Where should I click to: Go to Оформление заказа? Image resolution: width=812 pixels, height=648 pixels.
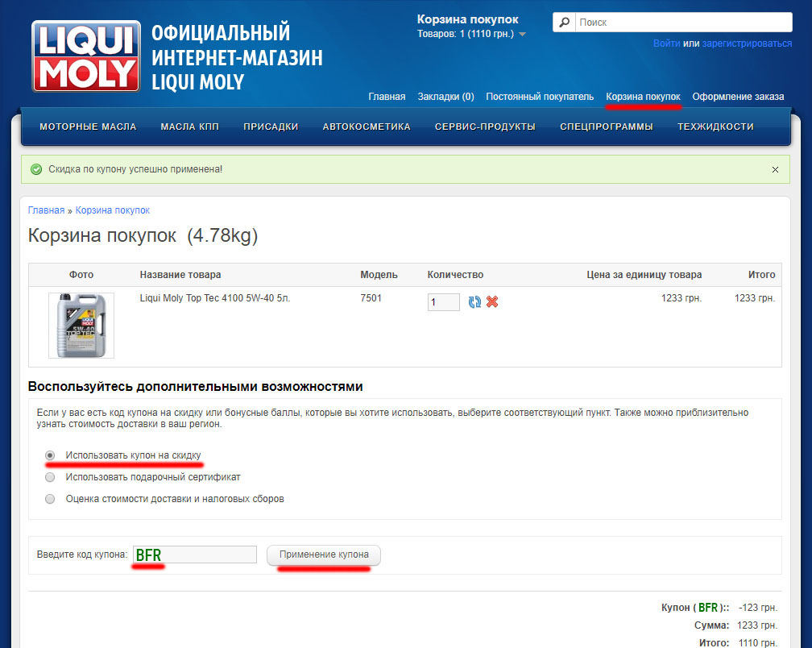pos(738,97)
